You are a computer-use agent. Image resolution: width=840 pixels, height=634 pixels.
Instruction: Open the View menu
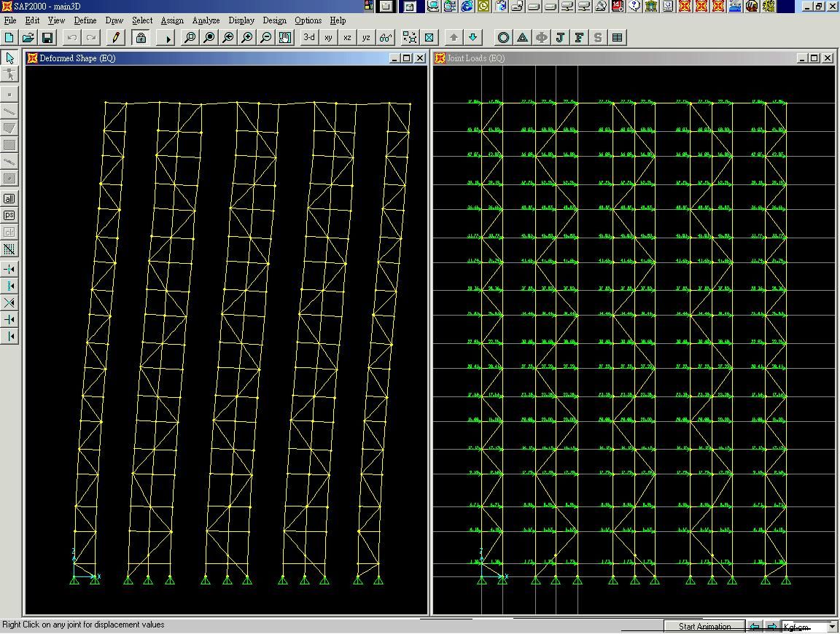pos(56,20)
